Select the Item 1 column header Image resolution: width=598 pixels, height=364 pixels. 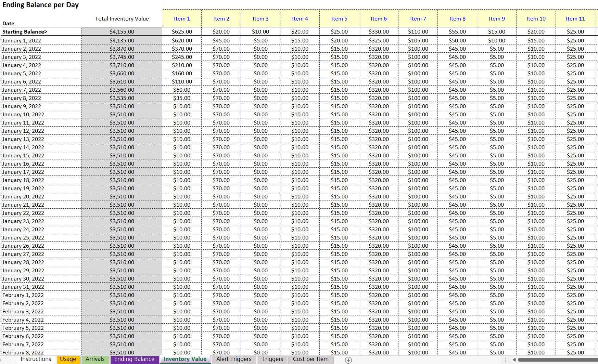click(182, 18)
